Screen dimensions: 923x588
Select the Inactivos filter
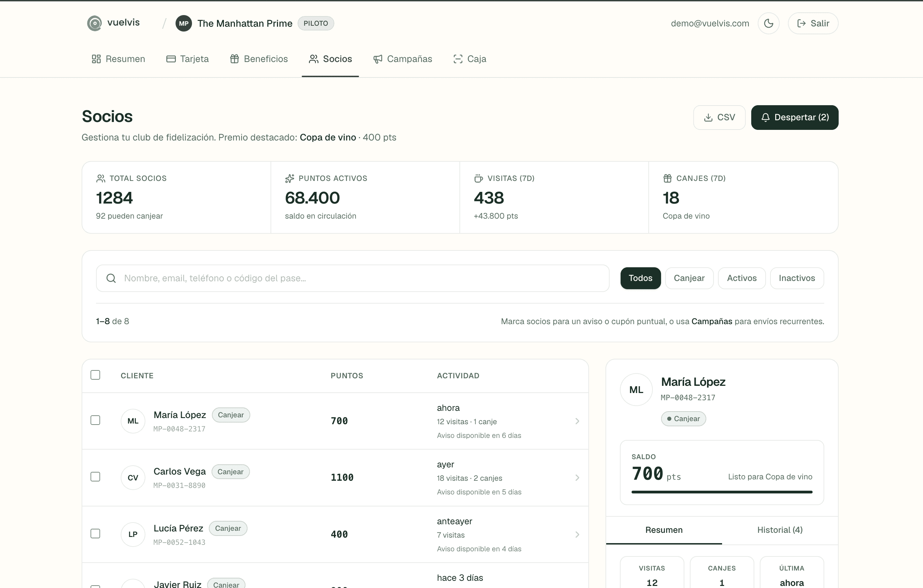(x=797, y=278)
